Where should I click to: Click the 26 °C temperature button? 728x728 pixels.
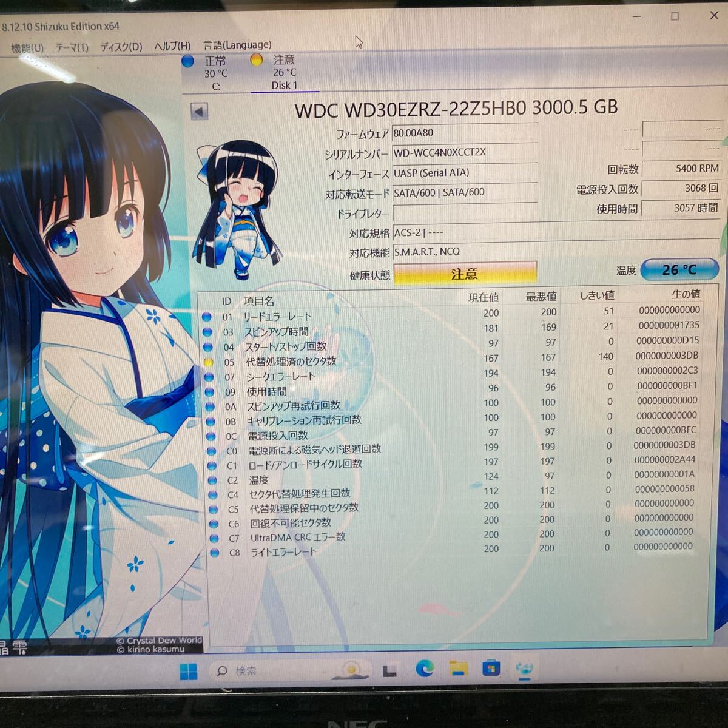[679, 269]
